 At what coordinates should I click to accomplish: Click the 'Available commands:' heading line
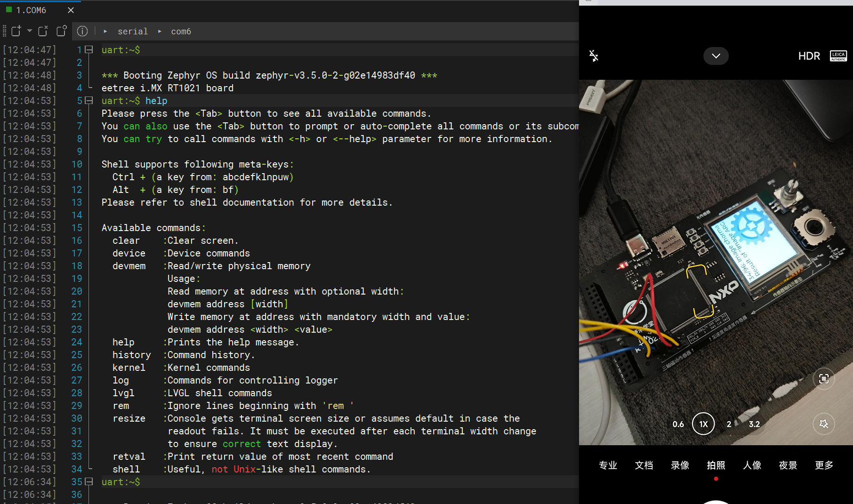153,228
